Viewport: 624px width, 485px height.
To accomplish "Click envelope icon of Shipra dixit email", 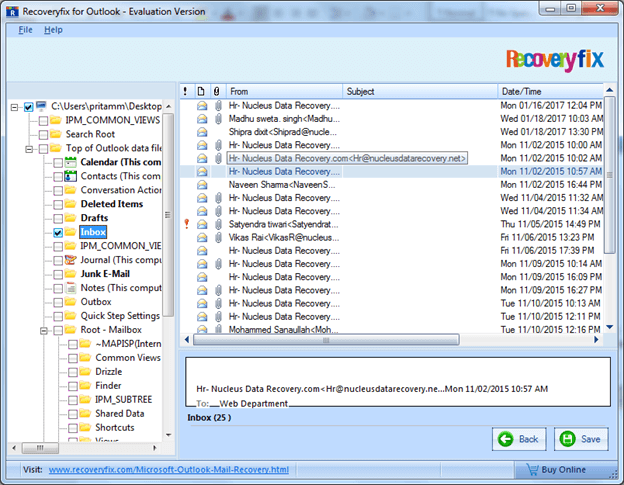I will (202, 132).
